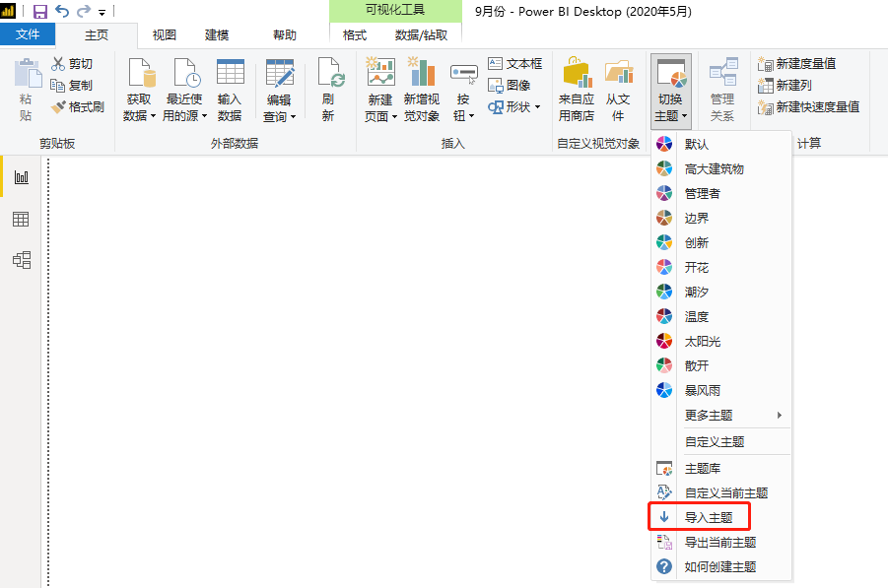Screen dimensions: 888x588
Task: Click 新建列
Action: pyautogui.click(x=785, y=85)
